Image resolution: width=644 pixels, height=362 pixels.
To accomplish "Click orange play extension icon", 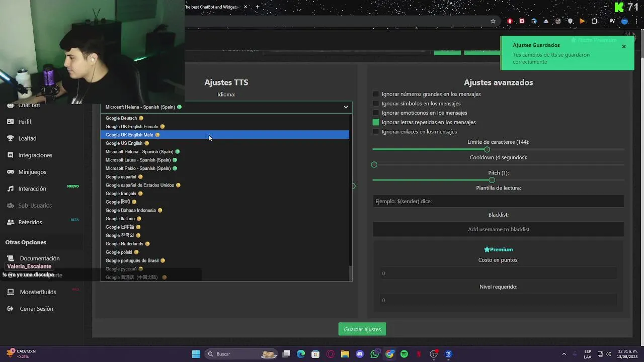I will pyautogui.click(x=582, y=21).
